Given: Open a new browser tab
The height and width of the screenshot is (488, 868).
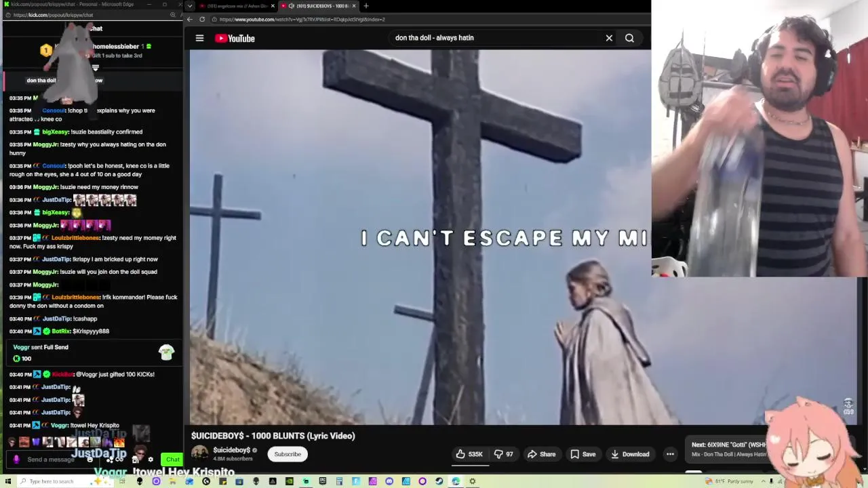Looking at the screenshot, I should (x=366, y=6).
